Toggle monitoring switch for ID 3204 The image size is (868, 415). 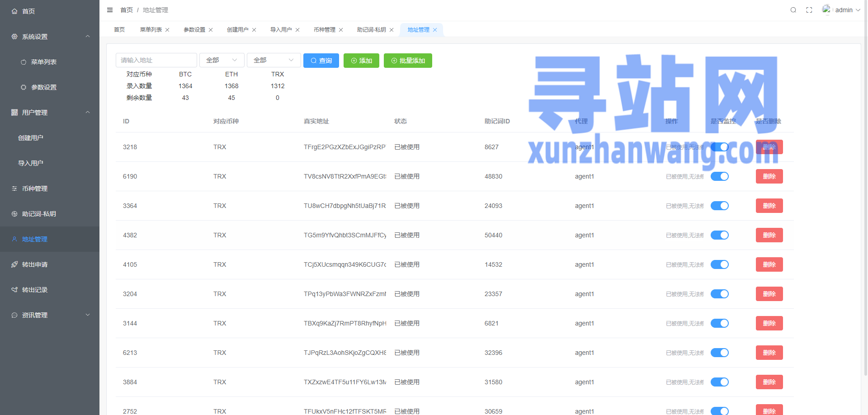click(x=720, y=294)
